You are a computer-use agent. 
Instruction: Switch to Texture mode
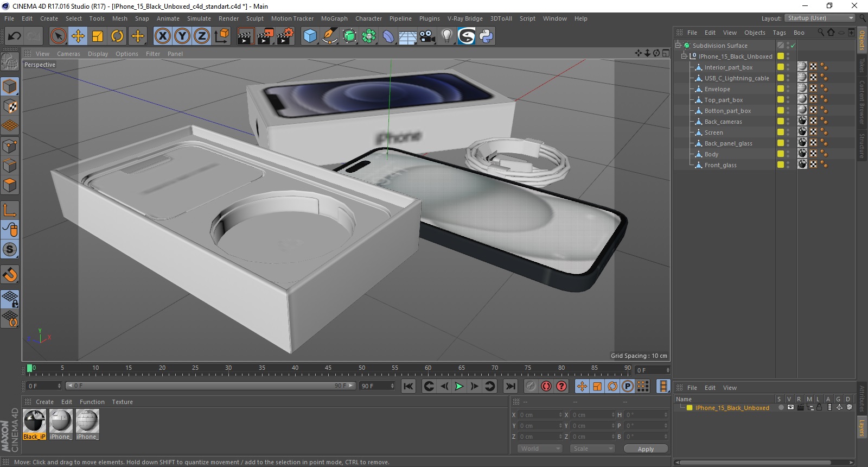click(x=10, y=106)
